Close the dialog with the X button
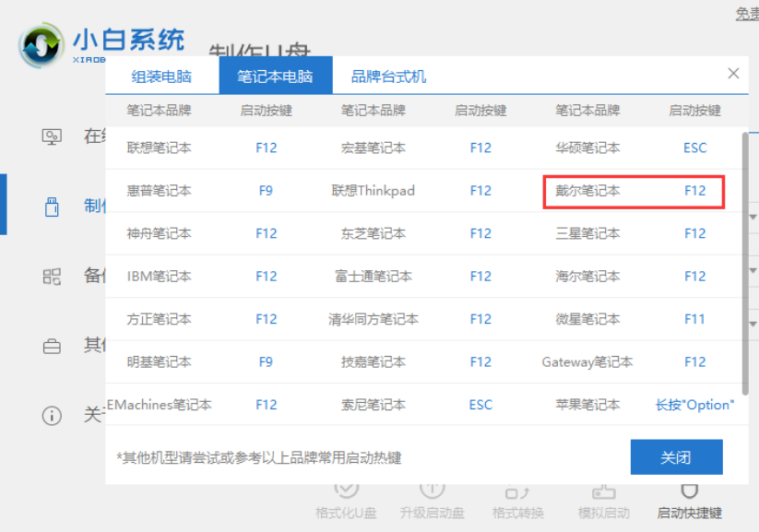Image resolution: width=759 pixels, height=532 pixels. (x=733, y=74)
